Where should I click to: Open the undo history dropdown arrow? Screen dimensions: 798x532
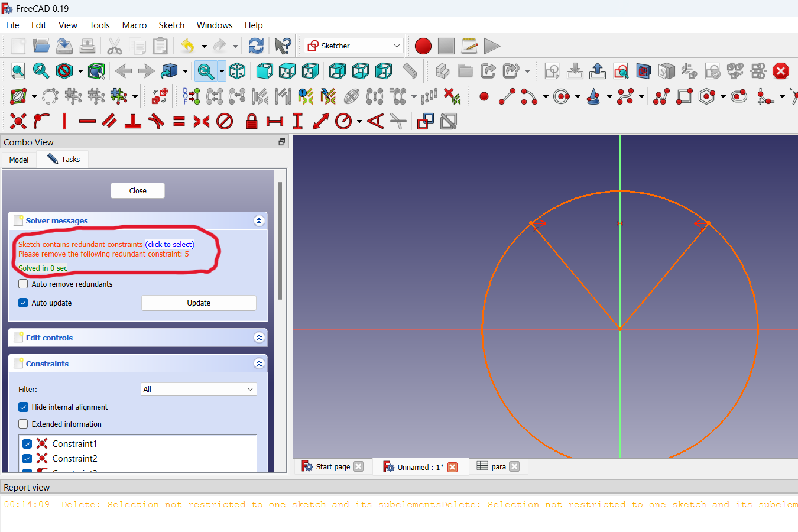click(204, 46)
